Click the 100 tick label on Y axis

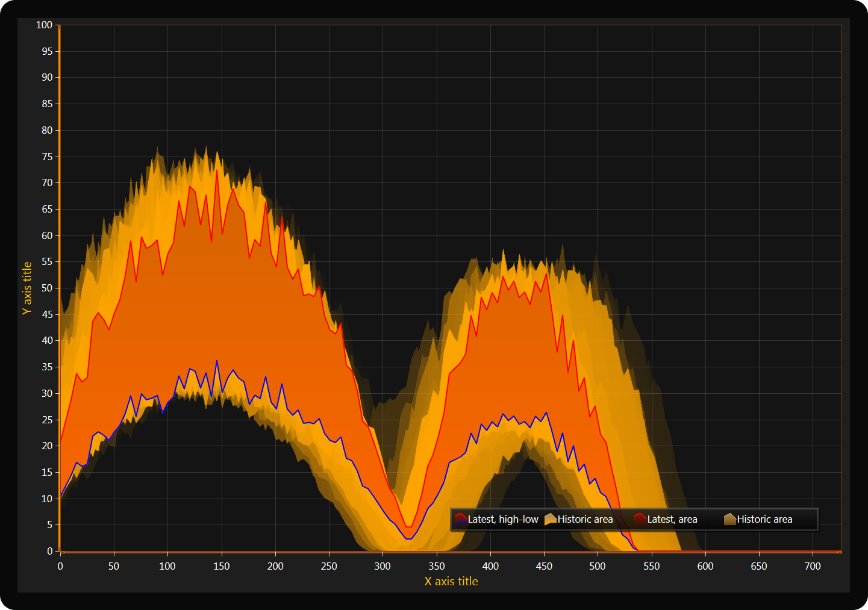(44, 25)
